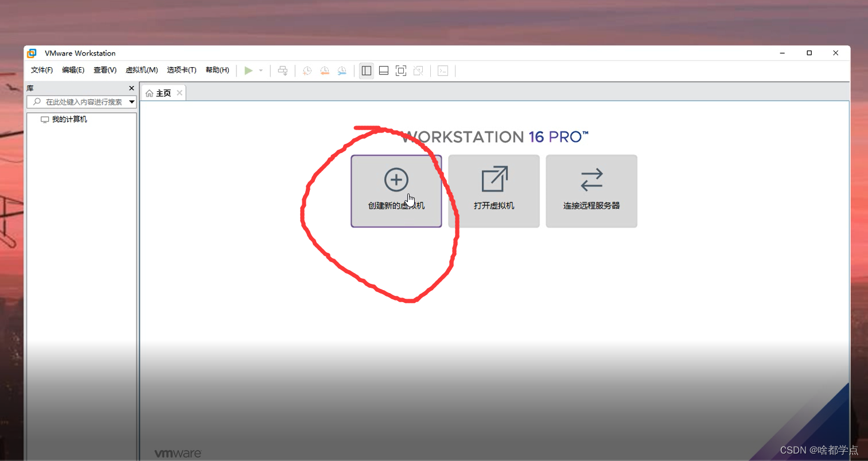Open the 虚拟机(M) menu
The image size is (868, 461).
(142, 70)
